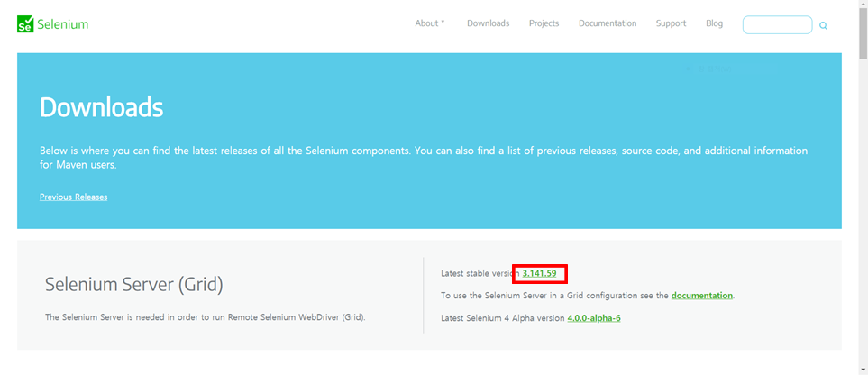Click the Downloads page heading
This screenshot has width=868, height=375.
pos(101,107)
